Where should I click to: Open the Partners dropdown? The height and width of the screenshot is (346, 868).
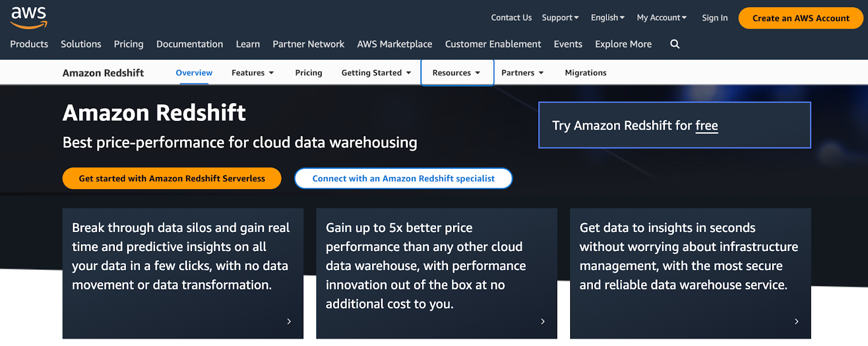522,73
